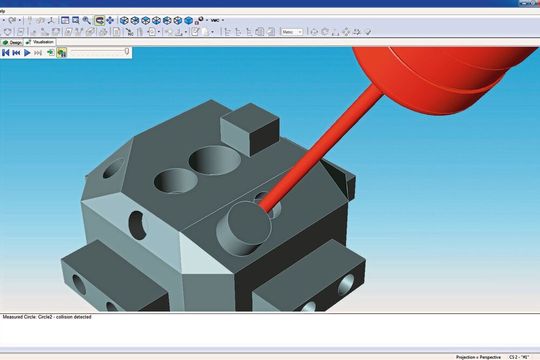Click the sphere shading-mode icon after the cubes
Screen dimensions: 540x360
pyautogui.click(x=199, y=20)
